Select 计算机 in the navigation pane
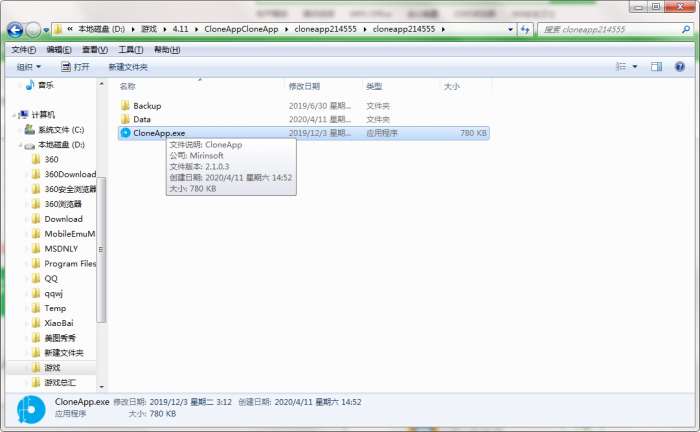This screenshot has width=700, height=432. (x=43, y=115)
